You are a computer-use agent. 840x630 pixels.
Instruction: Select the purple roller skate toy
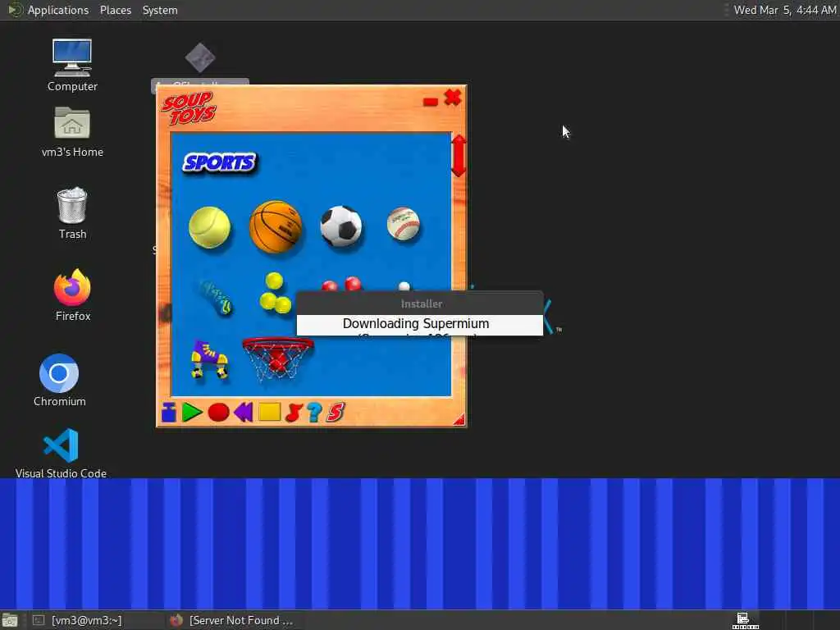point(209,359)
